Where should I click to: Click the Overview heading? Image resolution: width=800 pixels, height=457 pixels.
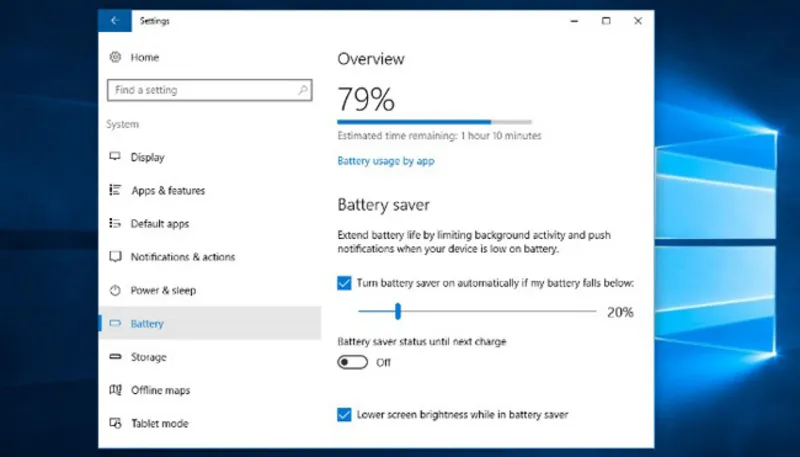(x=371, y=59)
